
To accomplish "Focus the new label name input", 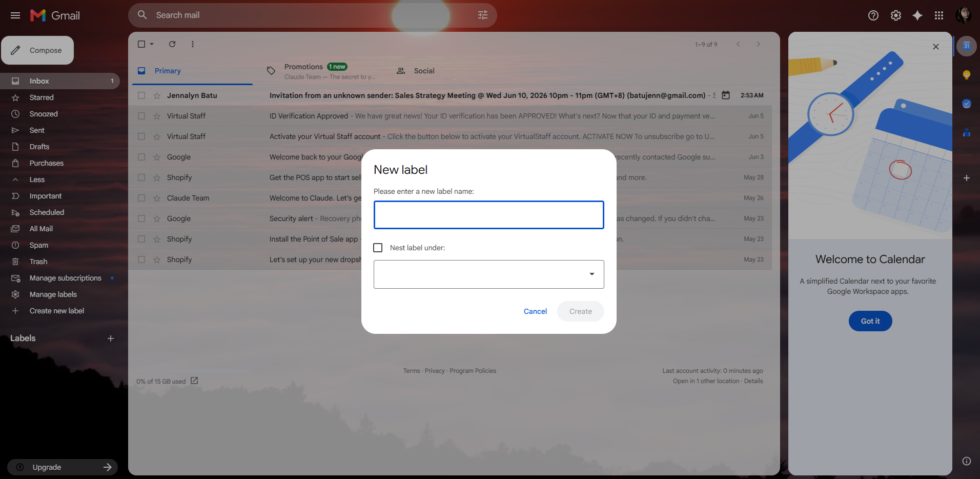I will [488, 215].
